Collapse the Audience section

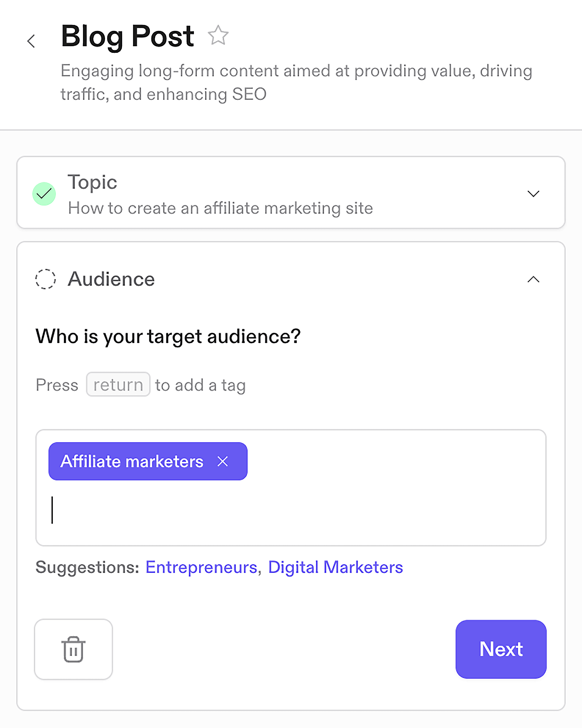pos(533,279)
